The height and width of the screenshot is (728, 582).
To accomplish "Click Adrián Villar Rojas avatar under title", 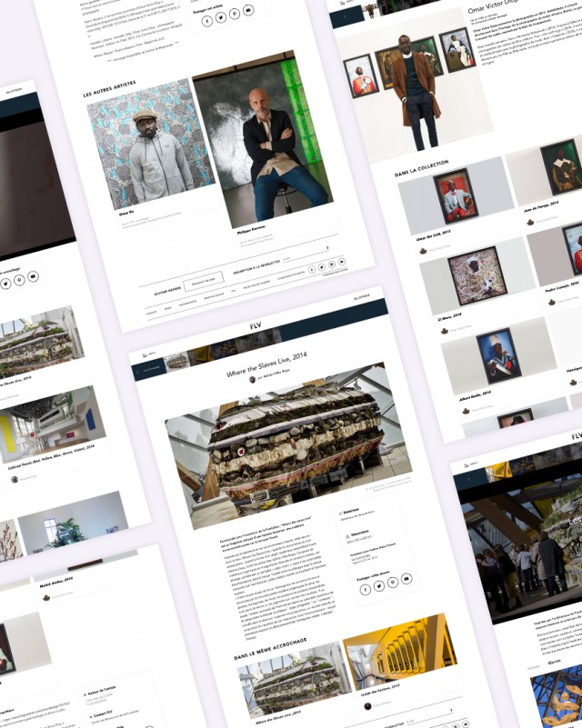I will tap(253, 379).
